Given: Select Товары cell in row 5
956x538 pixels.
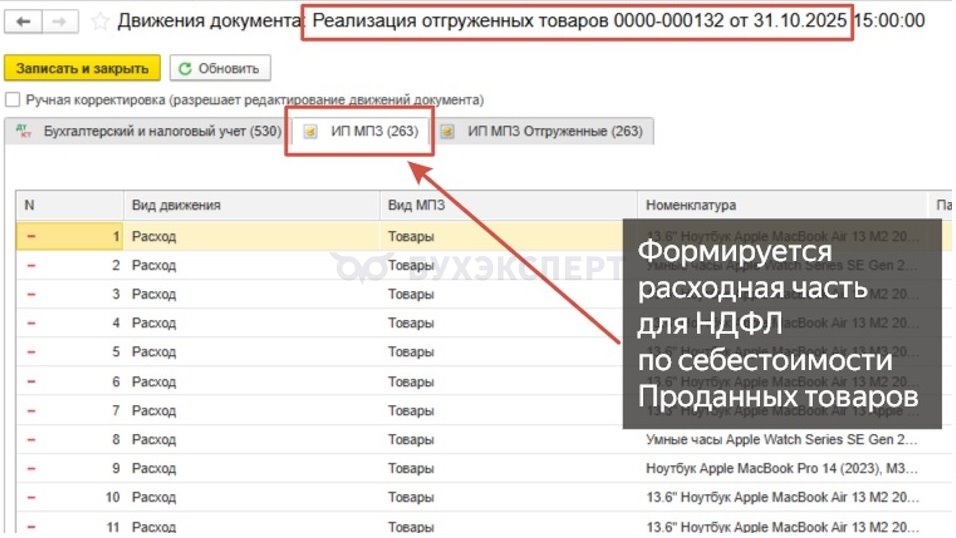Looking at the screenshot, I should point(508,352).
